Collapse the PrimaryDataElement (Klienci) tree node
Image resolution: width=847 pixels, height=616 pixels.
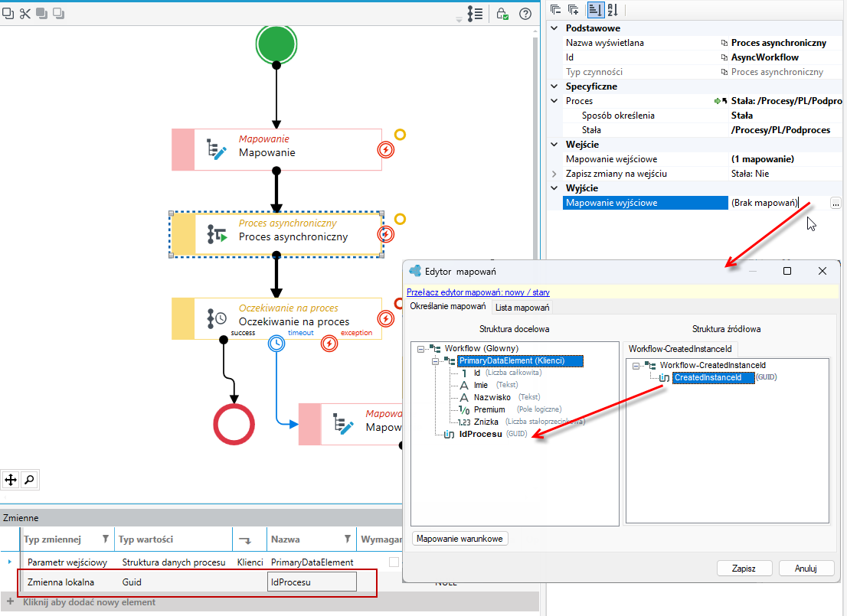click(x=435, y=361)
